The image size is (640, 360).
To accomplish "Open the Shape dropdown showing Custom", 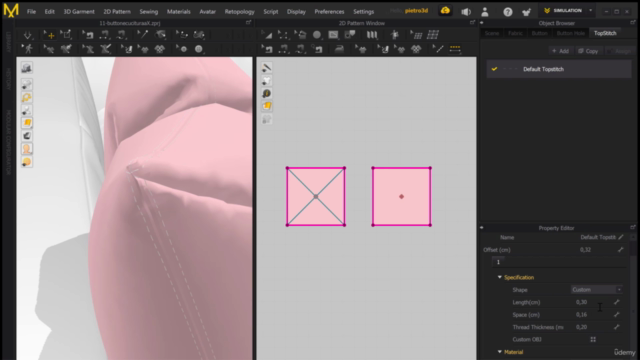I will [x=596, y=290].
